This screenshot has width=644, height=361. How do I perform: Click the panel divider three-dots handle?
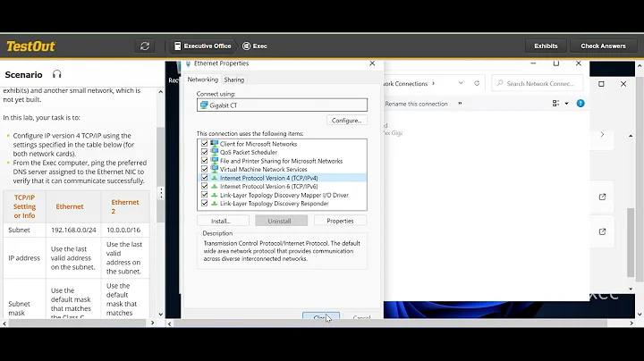tap(161, 193)
